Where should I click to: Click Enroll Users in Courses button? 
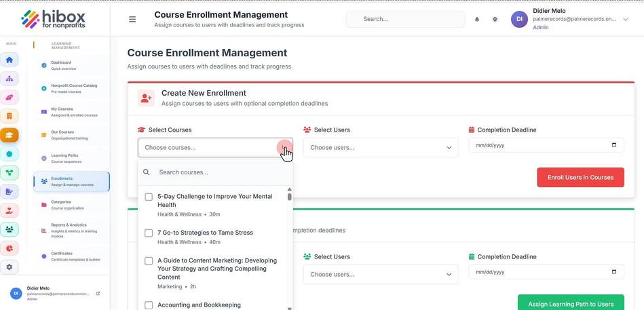click(x=580, y=177)
